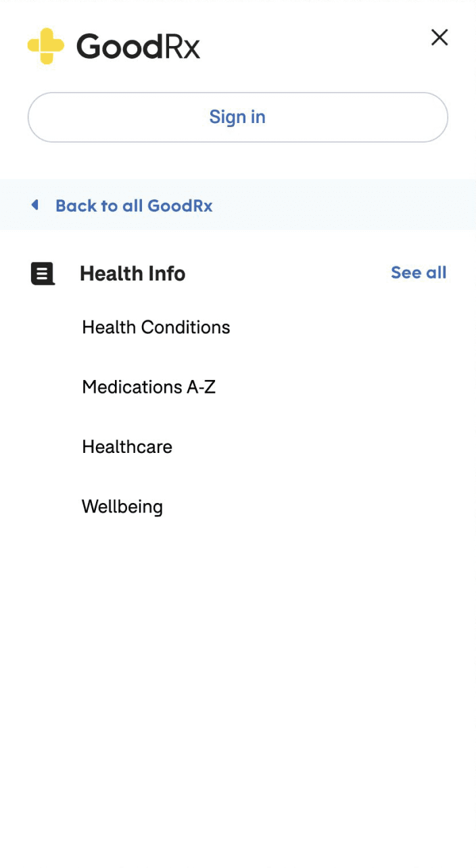The height and width of the screenshot is (868, 476).
Task: Click the Health Info document icon
Action: point(43,274)
